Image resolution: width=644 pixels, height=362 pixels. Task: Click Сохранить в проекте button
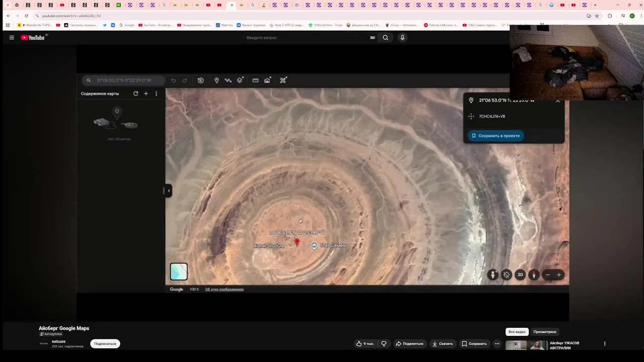pyautogui.click(x=496, y=136)
